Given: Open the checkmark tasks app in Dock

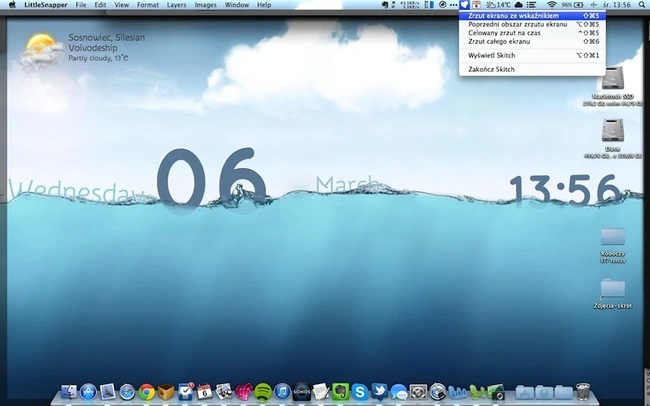Looking at the screenshot, I should point(185,391).
